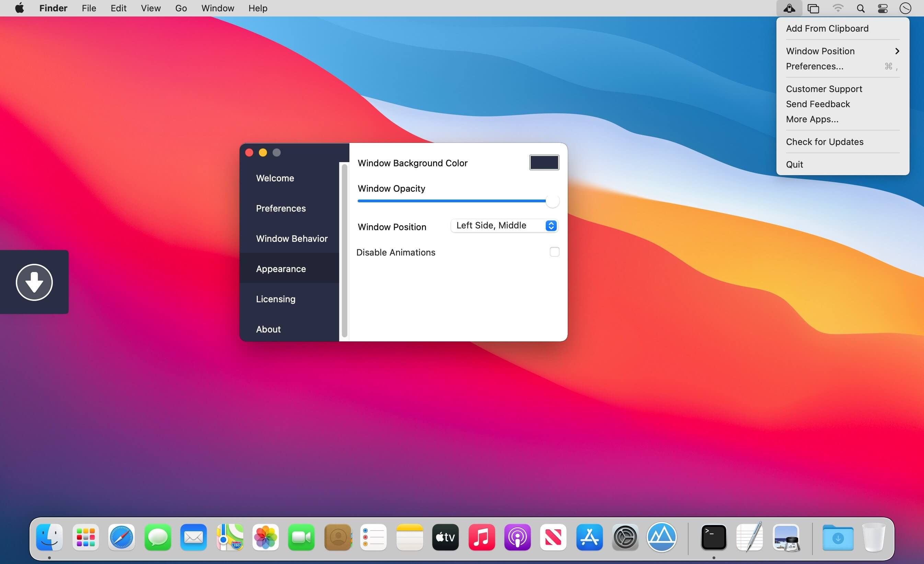Open Preview app in the Dock
924x564 pixels.
[786, 537]
